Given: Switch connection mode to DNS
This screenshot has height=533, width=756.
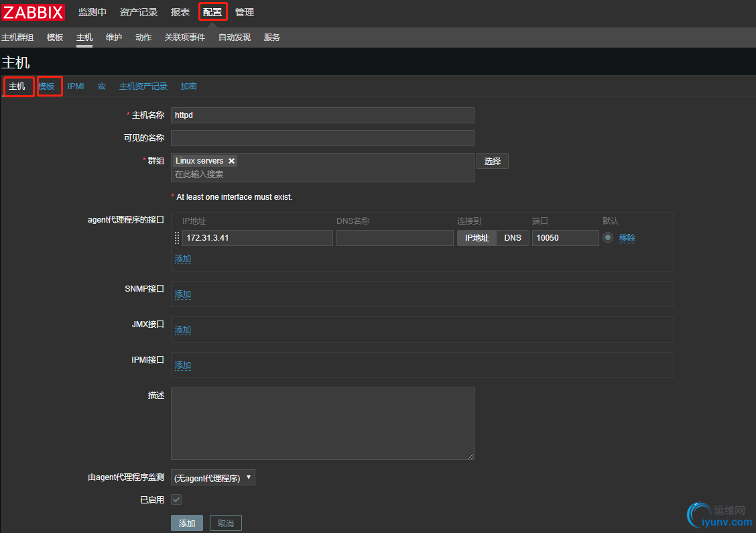Looking at the screenshot, I should (513, 238).
